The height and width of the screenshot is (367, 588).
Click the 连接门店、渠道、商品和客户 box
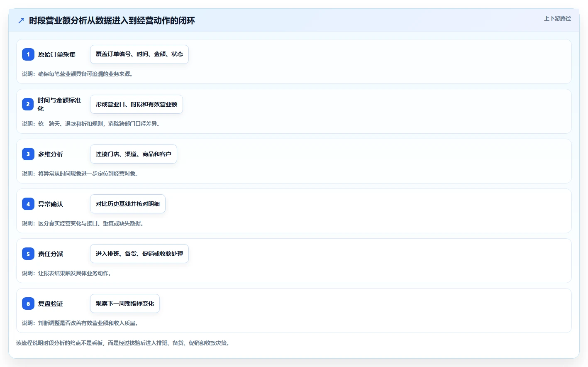click(134, 154)
